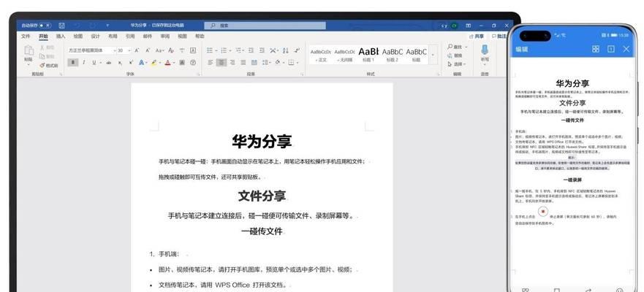The height and width of the screenshot is (292, 644).
Task: Click the Save icon in quick access toolbar
Action: point(61,26)
